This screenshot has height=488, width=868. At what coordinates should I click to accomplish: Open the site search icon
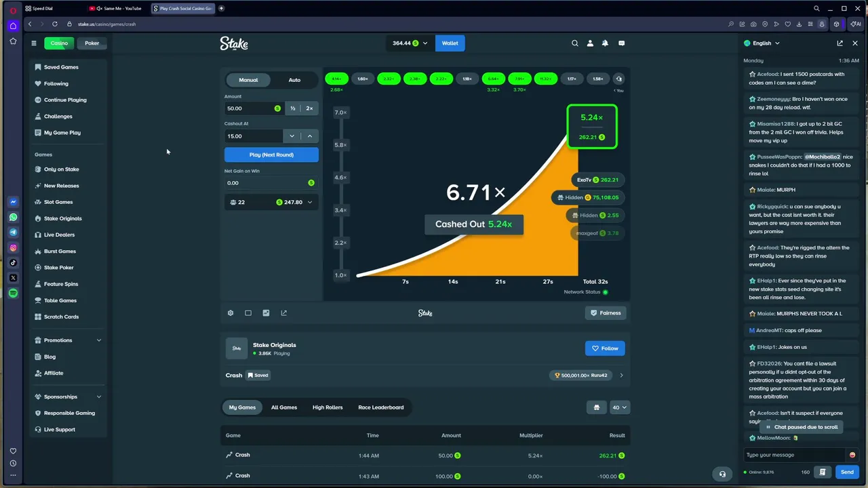(575, 43)
